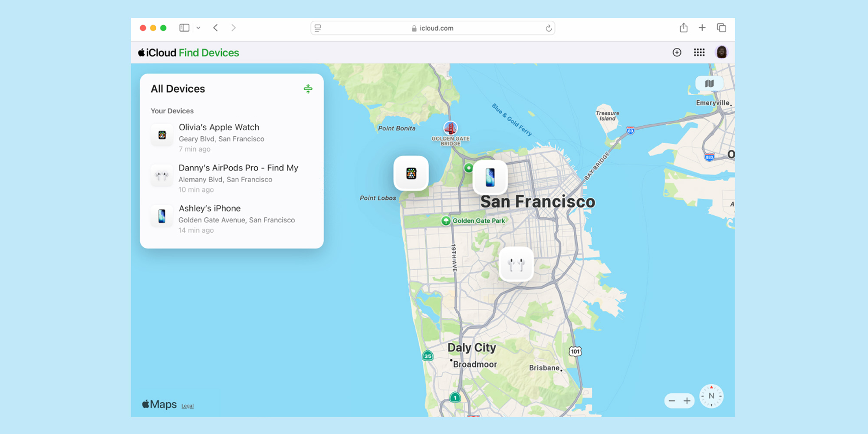Click Interstate 880 shield on map
This screenshot has height=434, width=868.
point(709,157)
